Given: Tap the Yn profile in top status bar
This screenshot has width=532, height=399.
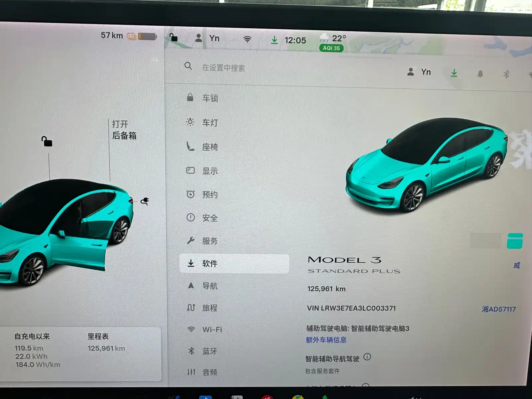Looking at the screenshot, I should tap(207, 38).
